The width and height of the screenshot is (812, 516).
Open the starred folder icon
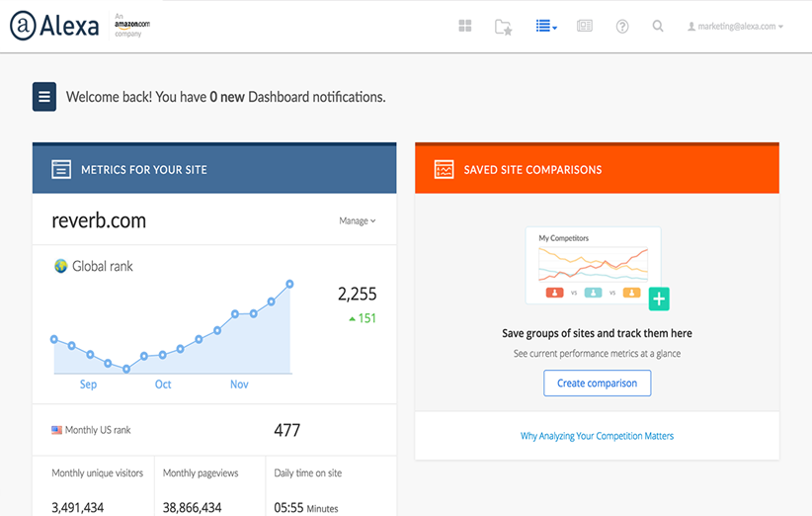[504, 27]
